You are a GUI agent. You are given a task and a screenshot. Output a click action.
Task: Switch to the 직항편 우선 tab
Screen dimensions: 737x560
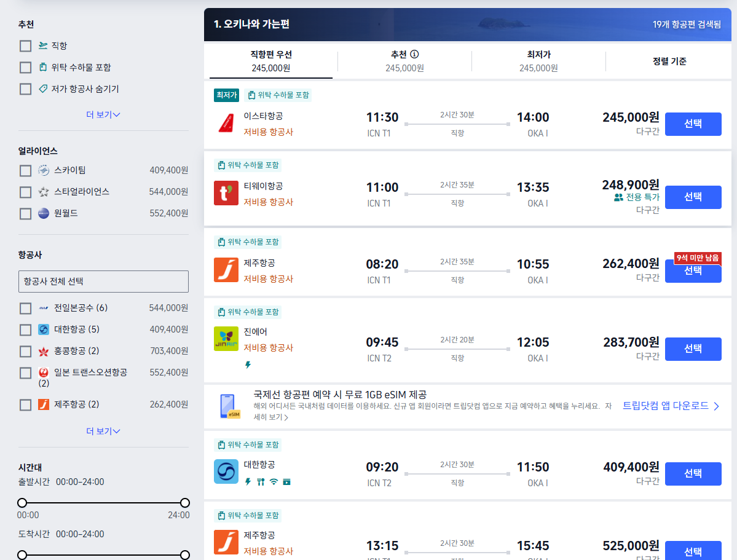(270, 61)
